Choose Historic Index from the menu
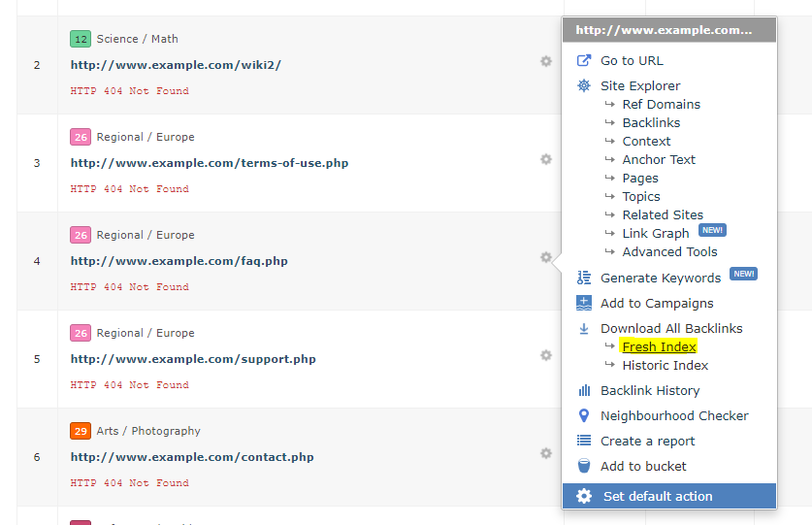Image resolution: width=812 pixels, height=525 pixels. (x=665, y=366)
